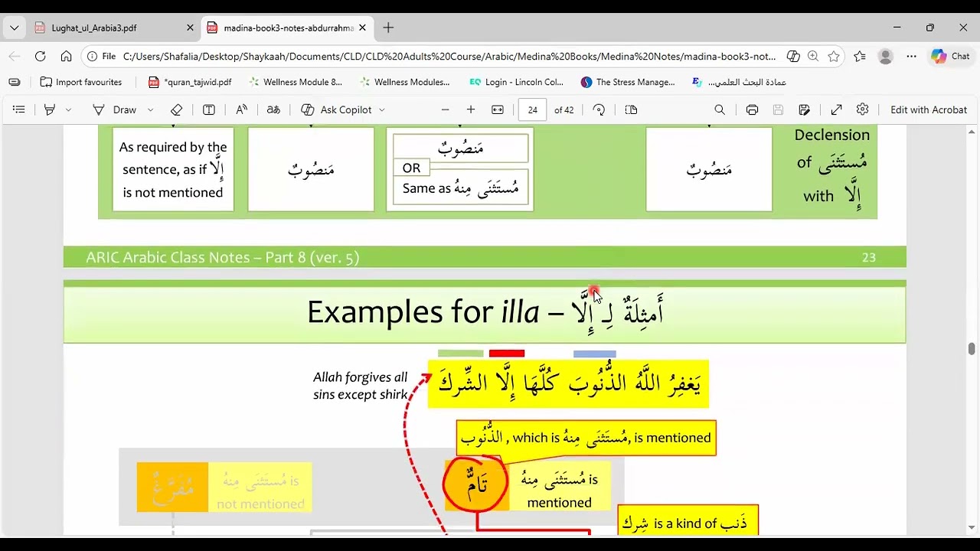Refresh the current page
The image size is (980, 551).
(x=41, y=56)
